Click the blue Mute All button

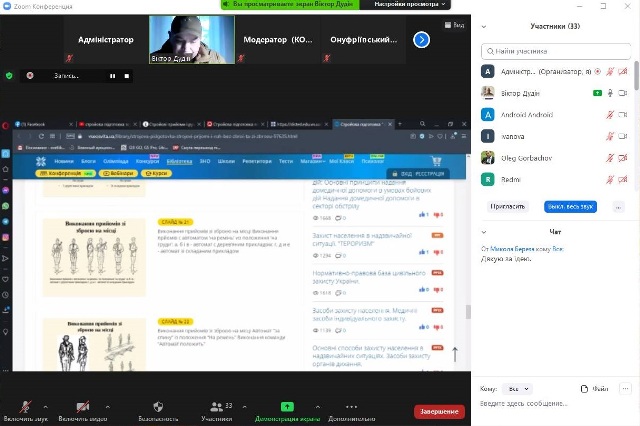[570, 206]
